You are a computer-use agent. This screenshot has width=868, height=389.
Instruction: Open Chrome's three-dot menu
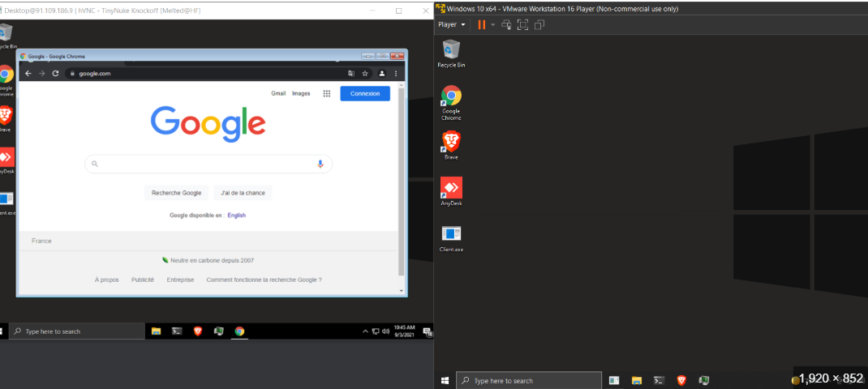396,73
